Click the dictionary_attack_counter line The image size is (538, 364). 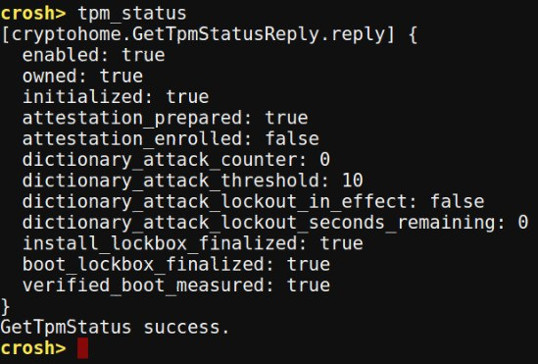176,160
